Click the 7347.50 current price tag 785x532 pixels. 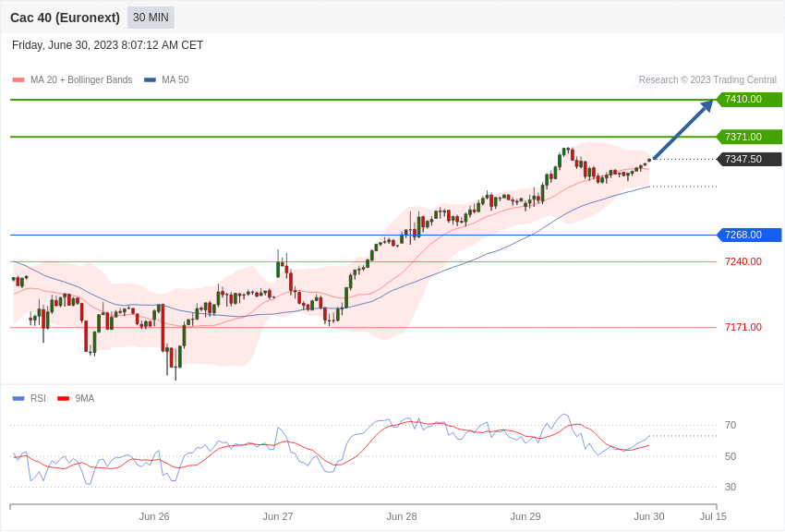click(x=749, y=160)
